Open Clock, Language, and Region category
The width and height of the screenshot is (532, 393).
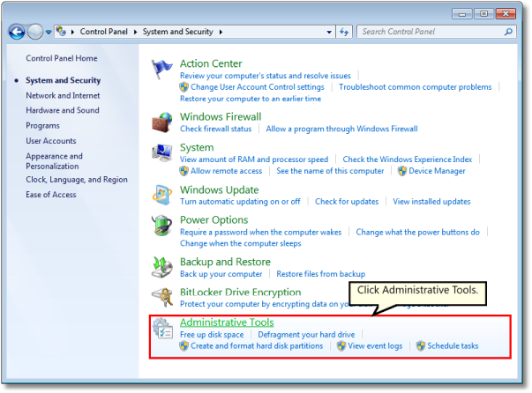(77, 180)
